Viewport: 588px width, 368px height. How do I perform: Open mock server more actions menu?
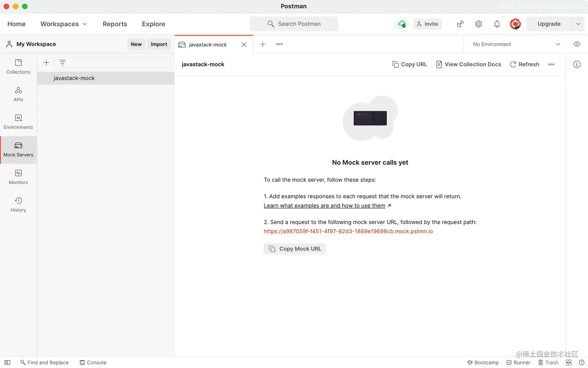(551, 64)
